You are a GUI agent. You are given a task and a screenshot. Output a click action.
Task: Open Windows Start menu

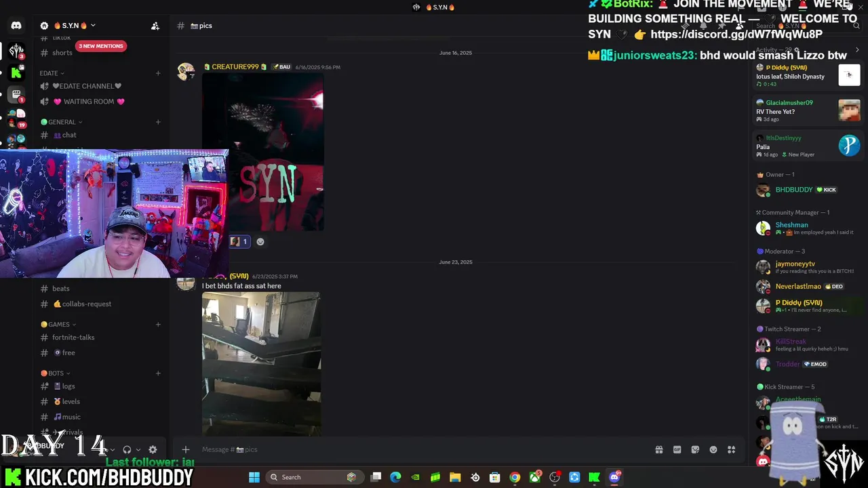click(254, 477)
